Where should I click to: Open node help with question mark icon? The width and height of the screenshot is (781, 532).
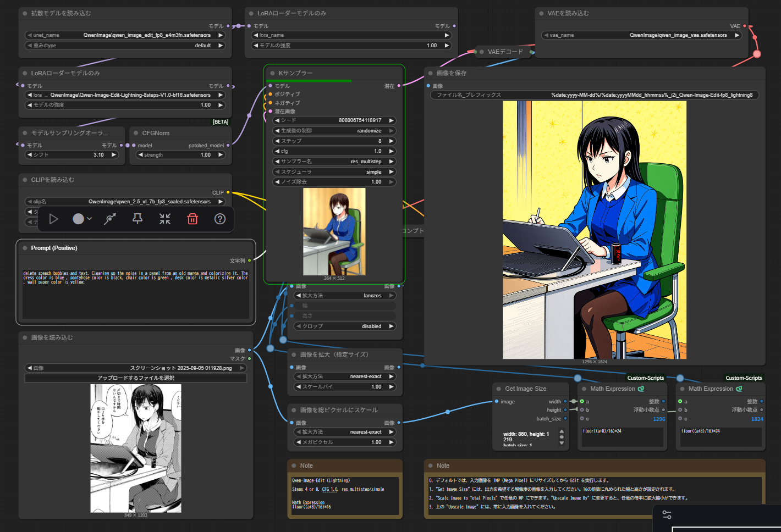(220, 219)
